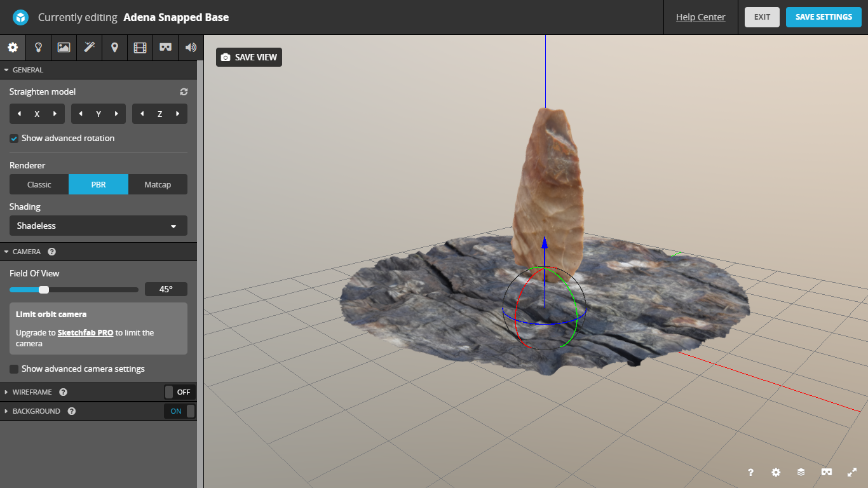Open the Shading dropdown showing Shadeless
The image size is (868, 488).
click(x=98, y=226)
